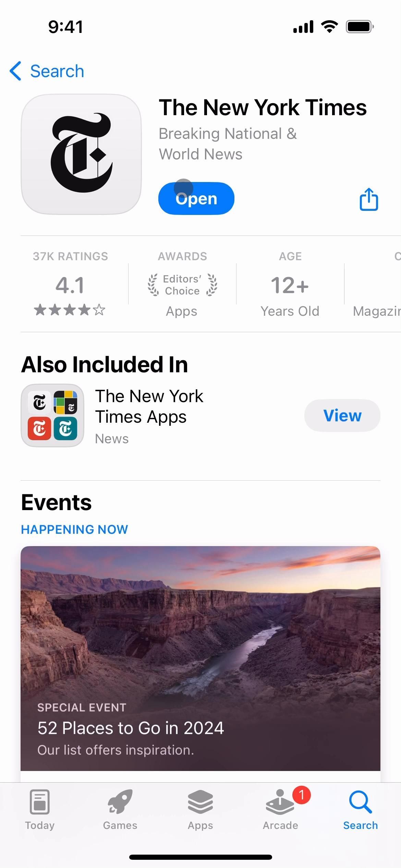Viewport: 401px width, 868px height.
Task: Open Arcade tab with notification badge
Action: (x=280, y=810)
